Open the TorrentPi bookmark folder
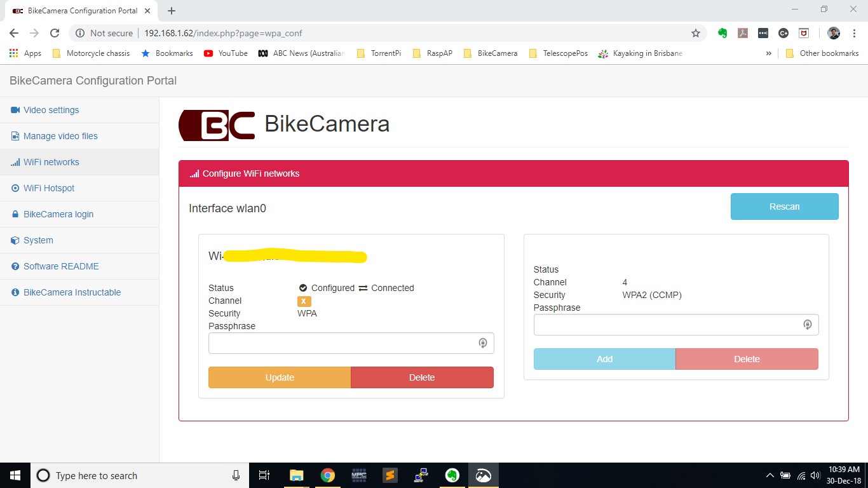The image size is (868, 488). point(379,53)
